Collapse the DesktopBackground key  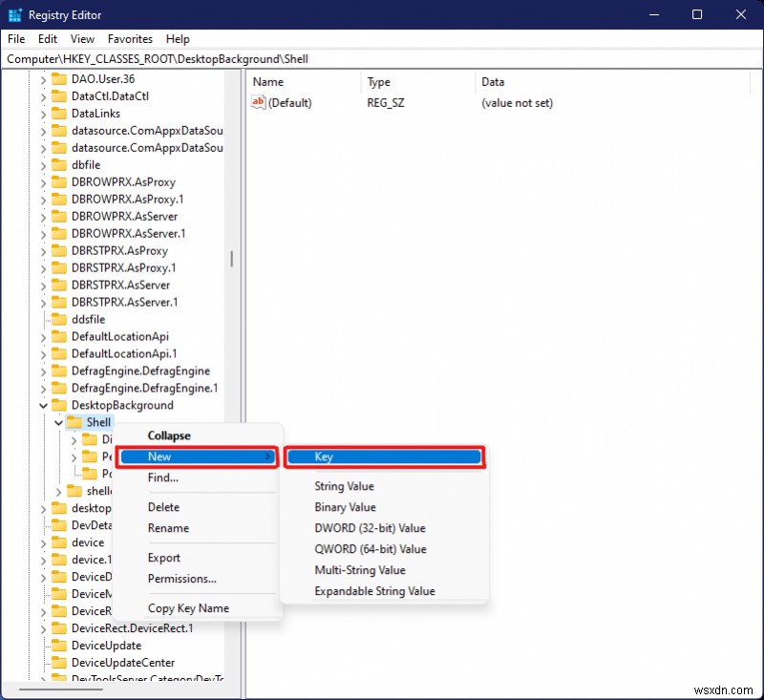coord(42,405)
